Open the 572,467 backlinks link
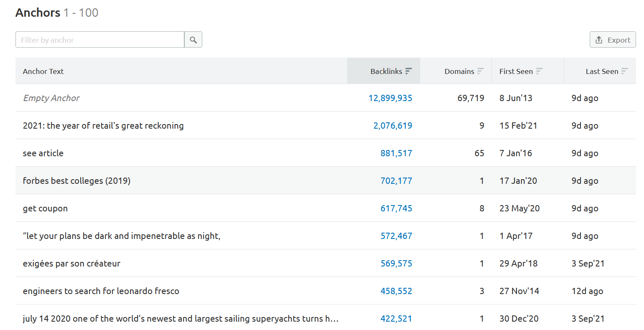 [x=396, y=236]
